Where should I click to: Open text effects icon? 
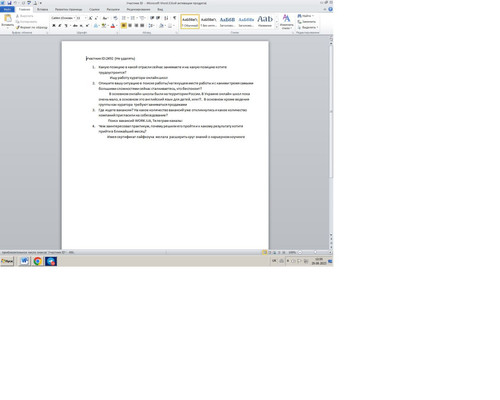click(x=96, y=26)
